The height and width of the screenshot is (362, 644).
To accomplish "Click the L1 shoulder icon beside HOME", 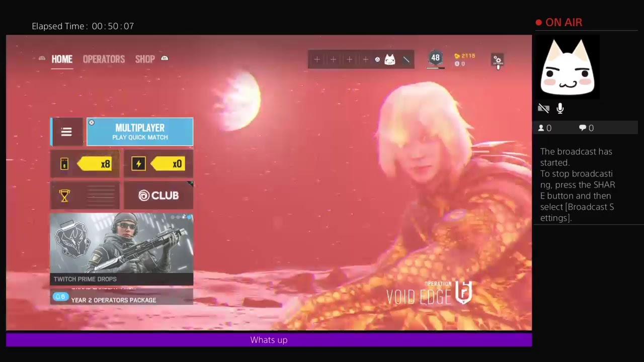I will (42, 58).
